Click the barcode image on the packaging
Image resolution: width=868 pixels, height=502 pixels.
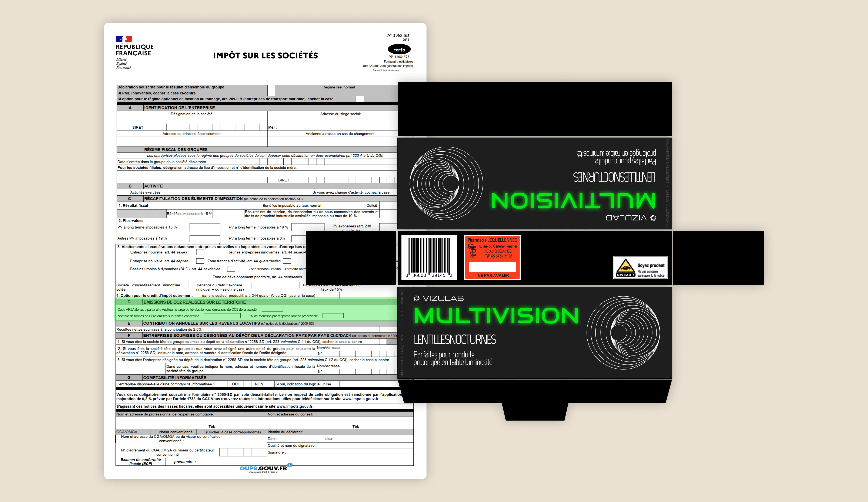[x=429, y=257]
